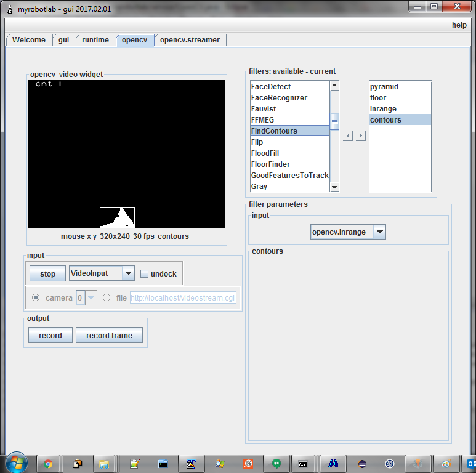Open the file explorer taskbar icon
Image resolution: width=476 pixels, height=473 pixels.
pyautogui.click(x=104, y=464)
